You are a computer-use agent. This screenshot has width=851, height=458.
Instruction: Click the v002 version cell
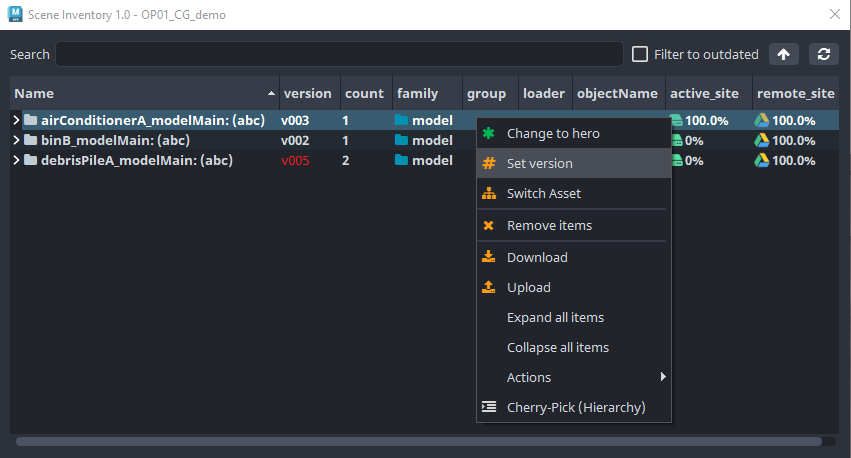[x=295, y=141]
